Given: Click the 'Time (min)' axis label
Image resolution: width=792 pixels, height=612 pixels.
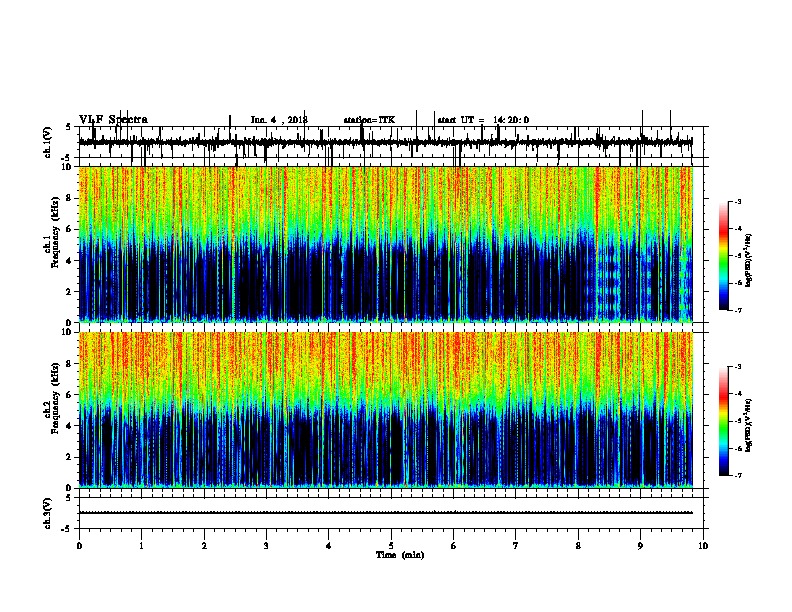Looking at the screenshot, I should point(400,555).
